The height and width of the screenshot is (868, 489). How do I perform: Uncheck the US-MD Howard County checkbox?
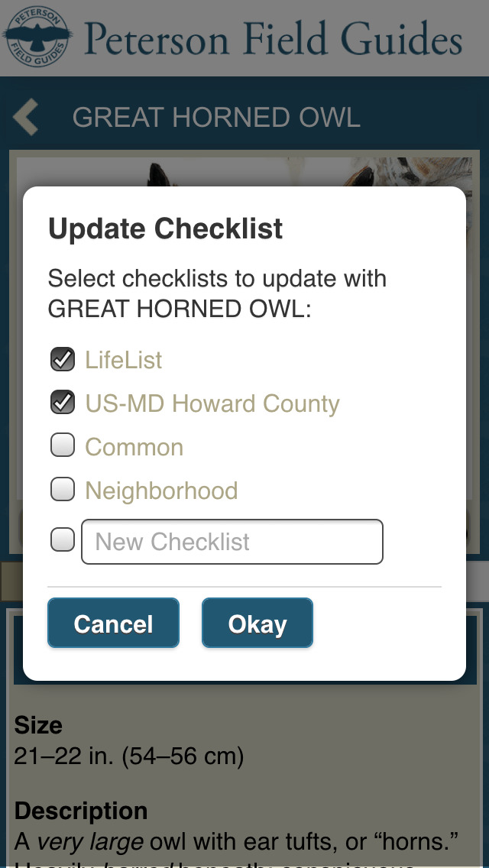(x=63, y=403)
